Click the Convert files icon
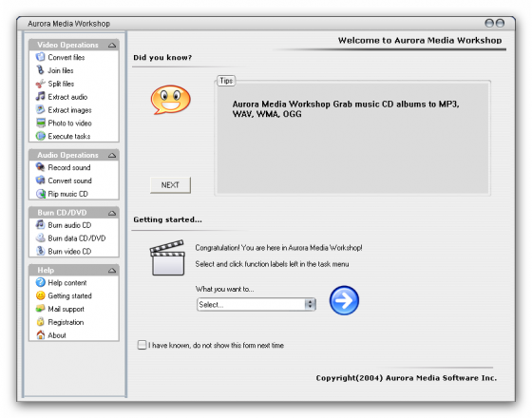The width and height of the screenshot is (532, 418). [40, 57]
